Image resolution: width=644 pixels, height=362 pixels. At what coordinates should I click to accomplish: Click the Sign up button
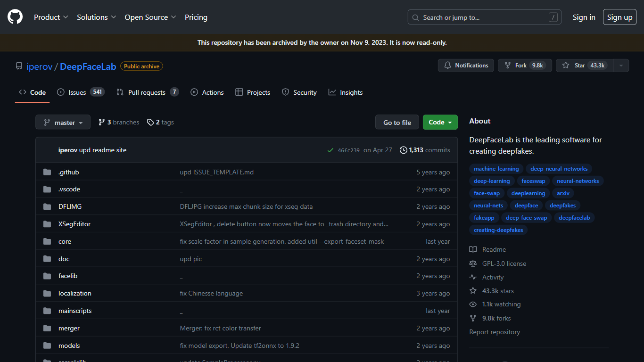click(619, 17)
